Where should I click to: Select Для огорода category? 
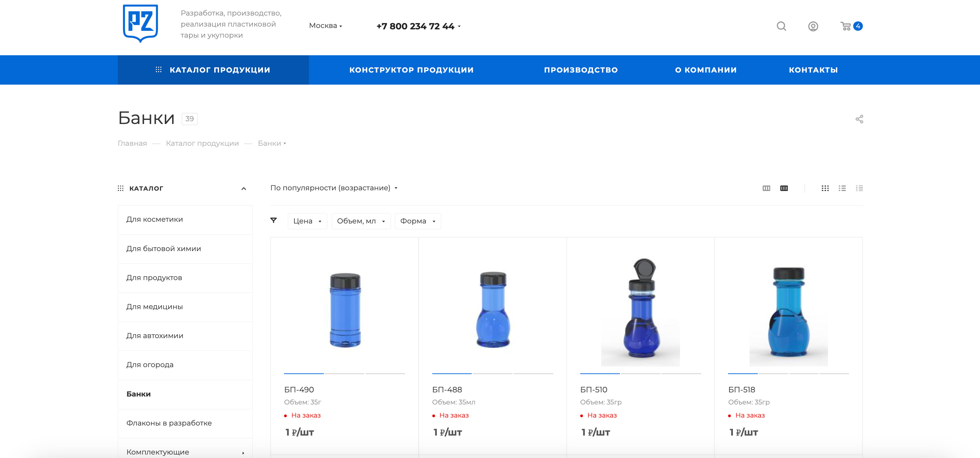tap(185, 365)
